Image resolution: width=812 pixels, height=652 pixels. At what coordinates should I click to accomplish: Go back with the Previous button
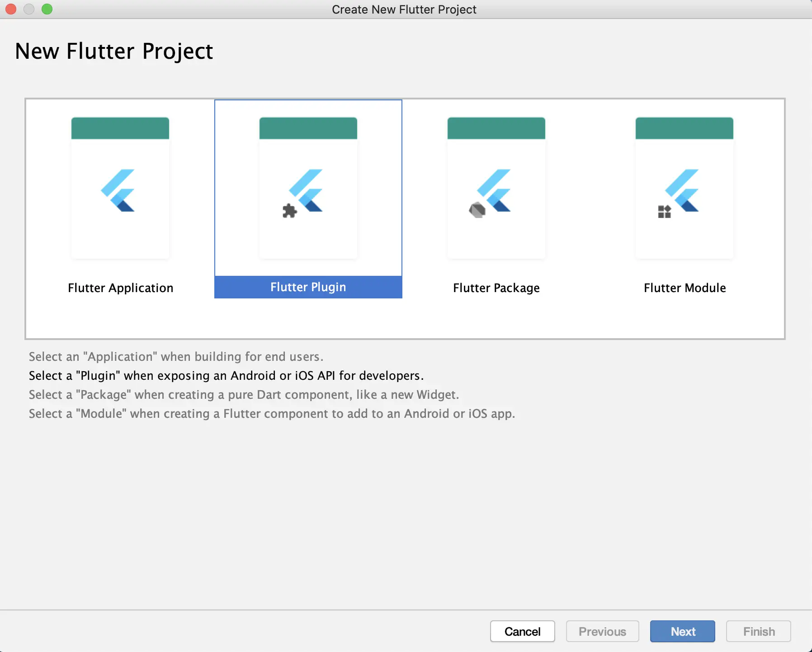point(603,631)
